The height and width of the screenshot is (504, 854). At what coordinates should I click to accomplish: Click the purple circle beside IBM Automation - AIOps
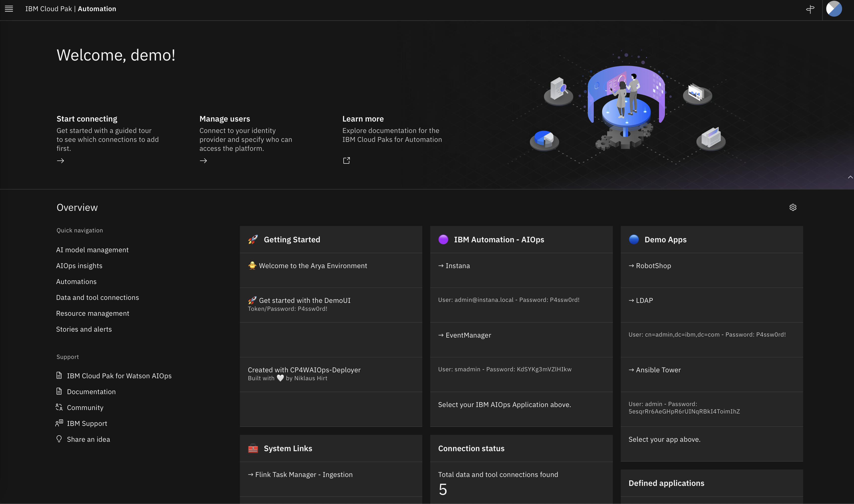tap(443, 239)
